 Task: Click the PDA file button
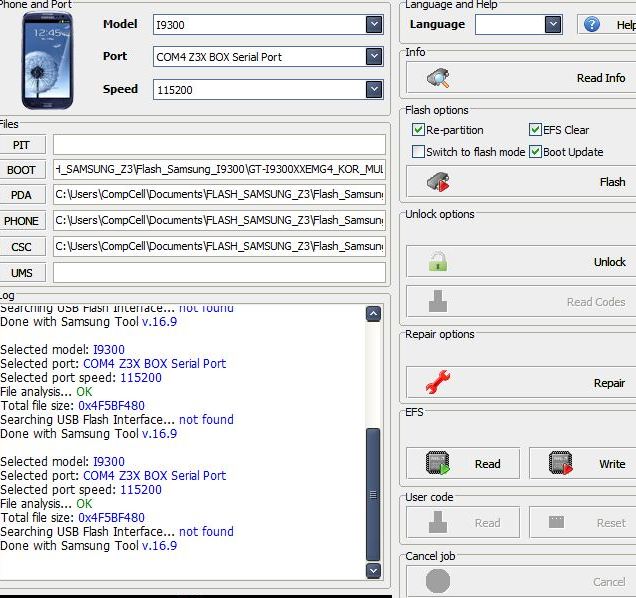(x=21, y=195)
